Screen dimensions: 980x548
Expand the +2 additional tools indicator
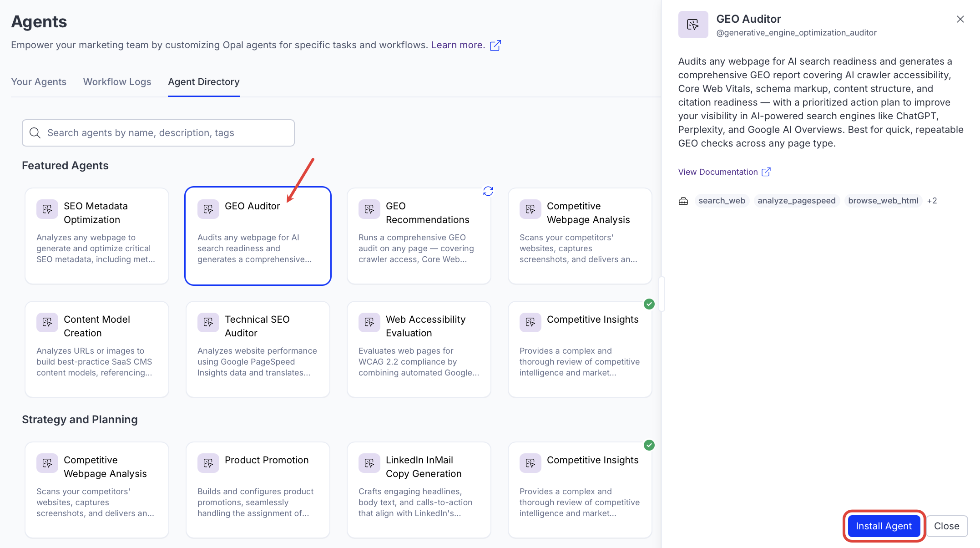(x=932, y=201)
